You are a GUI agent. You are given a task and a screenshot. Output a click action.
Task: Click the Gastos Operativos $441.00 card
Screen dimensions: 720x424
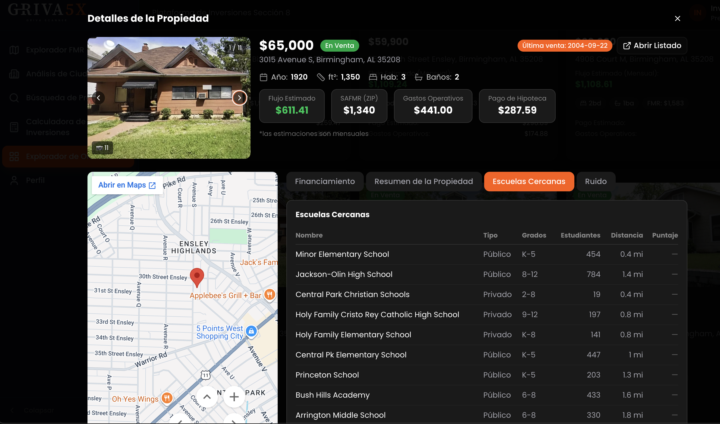coord(433,106)
